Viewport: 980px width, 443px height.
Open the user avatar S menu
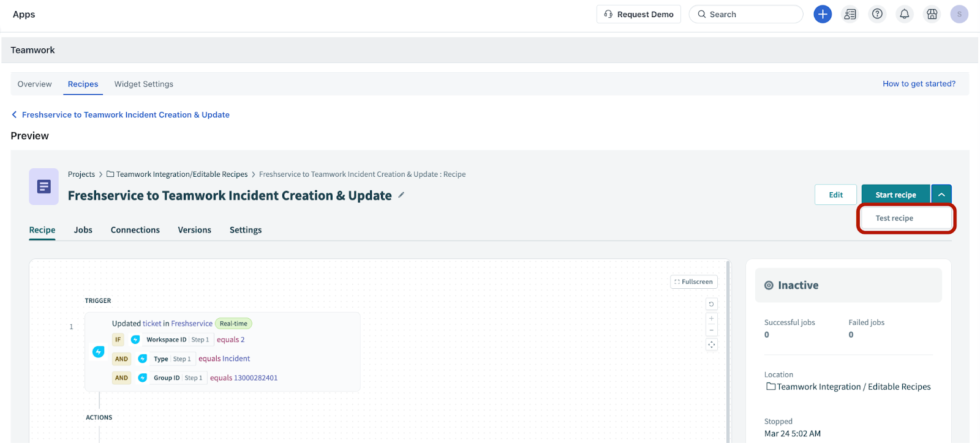[x=959, y=14]
